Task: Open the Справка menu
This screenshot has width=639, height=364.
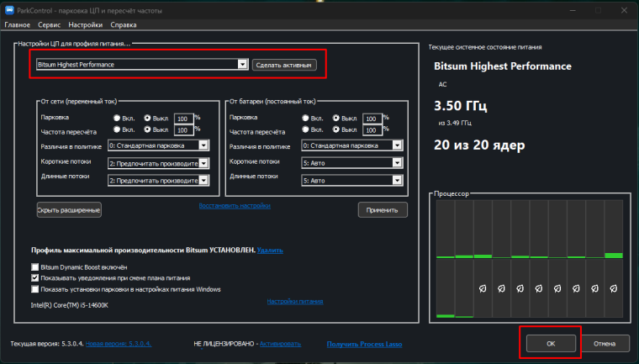Action: point(124,25)
